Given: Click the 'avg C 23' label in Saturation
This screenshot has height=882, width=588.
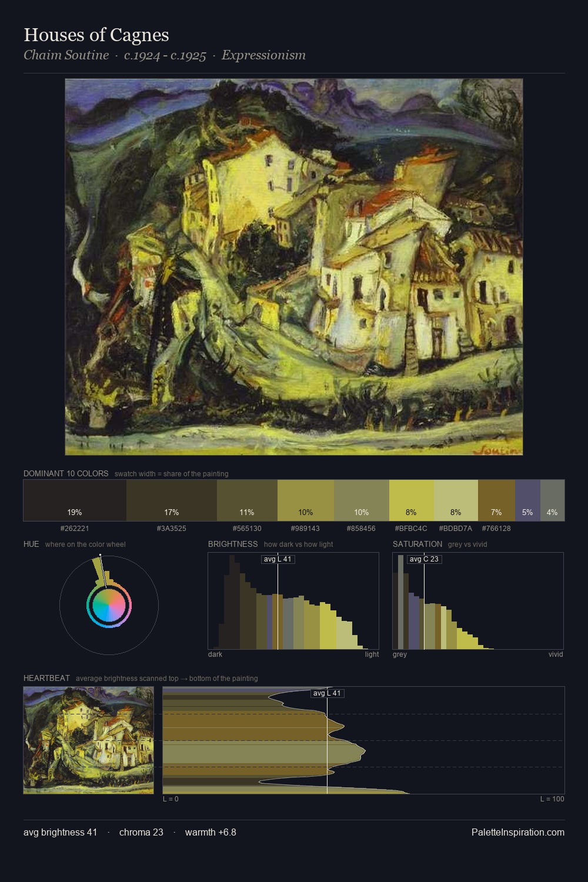Looking at the screenshot, I should (x=424, y=559).
